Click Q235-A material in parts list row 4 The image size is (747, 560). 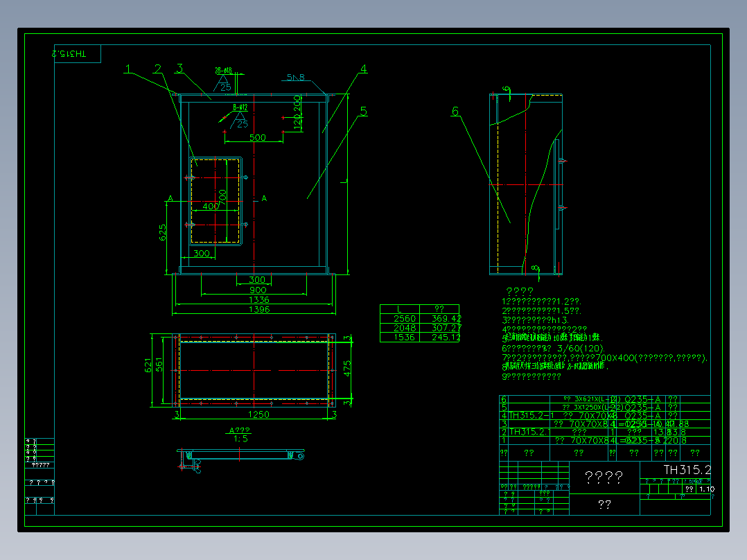642,415
